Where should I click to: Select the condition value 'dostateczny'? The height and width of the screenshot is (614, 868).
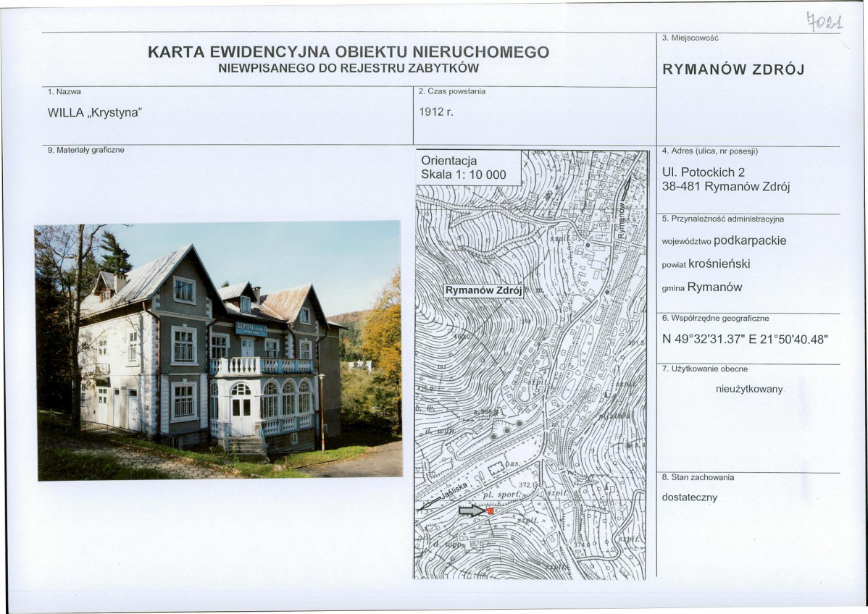click(x=690, y=497)
